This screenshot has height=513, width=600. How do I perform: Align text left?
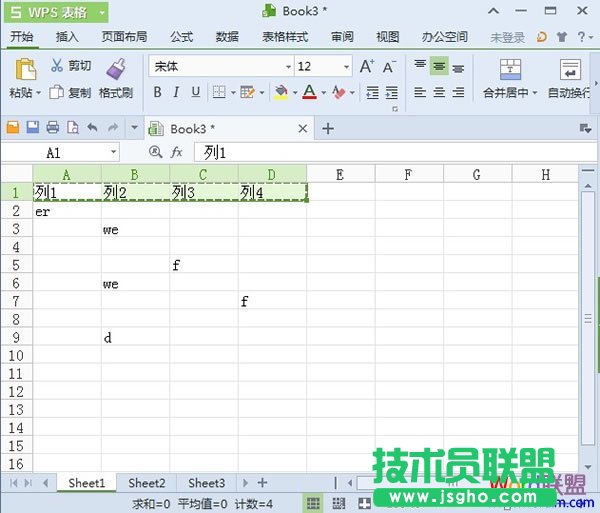(420, 92)
